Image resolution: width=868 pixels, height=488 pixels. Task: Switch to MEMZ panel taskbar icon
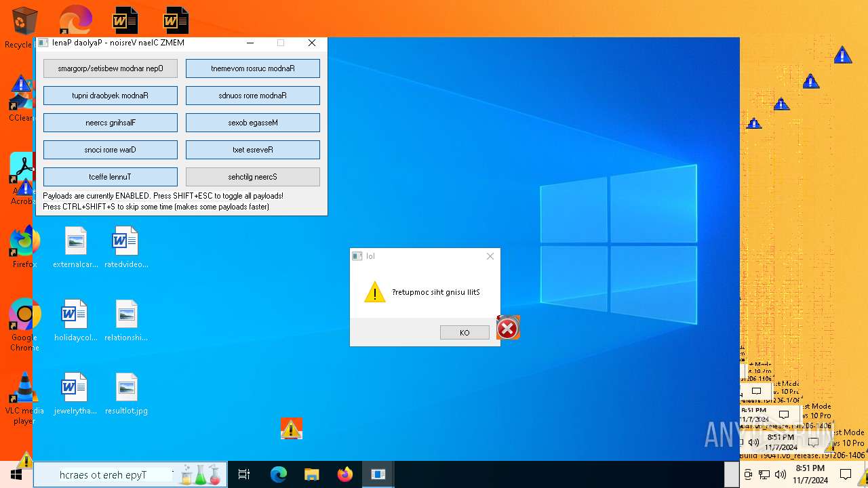point(378,474)
